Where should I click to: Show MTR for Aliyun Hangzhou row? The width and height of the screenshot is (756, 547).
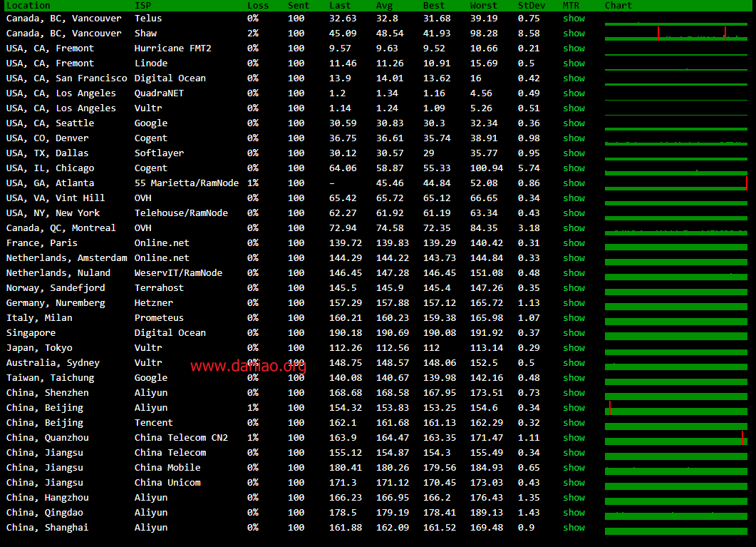pyautogui.click(x=574, y=497)
